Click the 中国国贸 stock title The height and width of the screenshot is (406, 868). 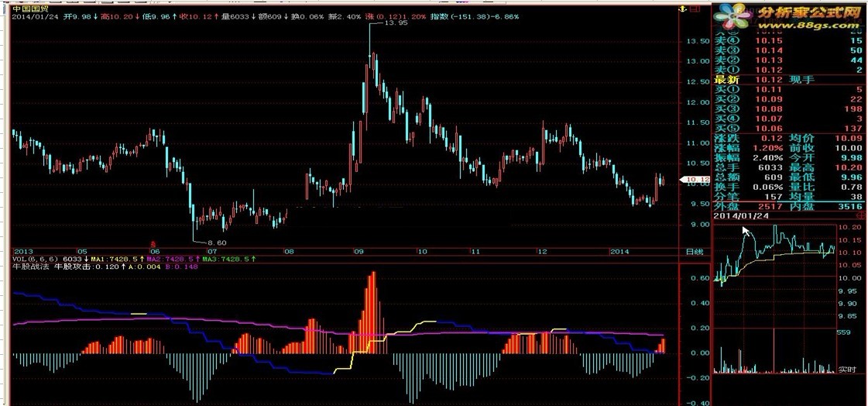point(28,8)
